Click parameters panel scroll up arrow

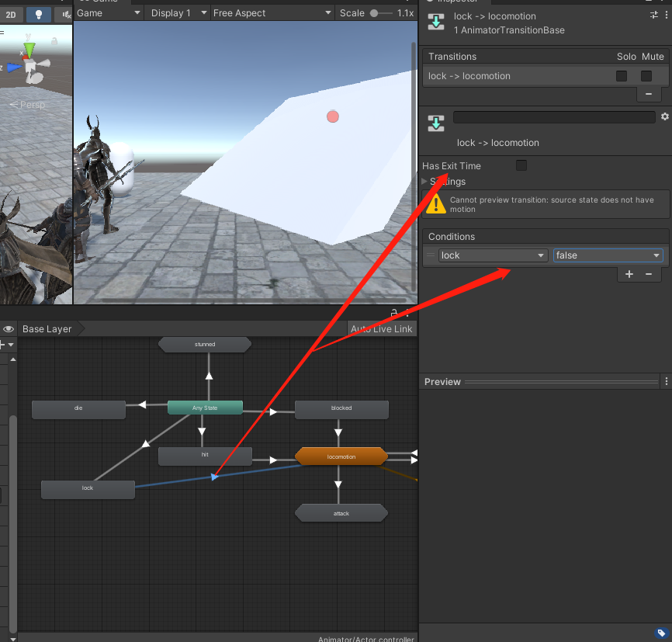click(x=13, y=359)
